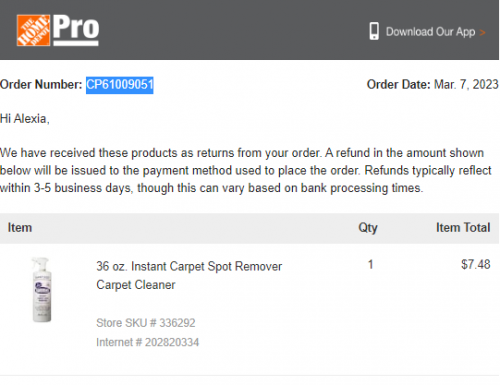
Task: Click the Qty column header
Action: pyautogui.click(x=368, y=228)
